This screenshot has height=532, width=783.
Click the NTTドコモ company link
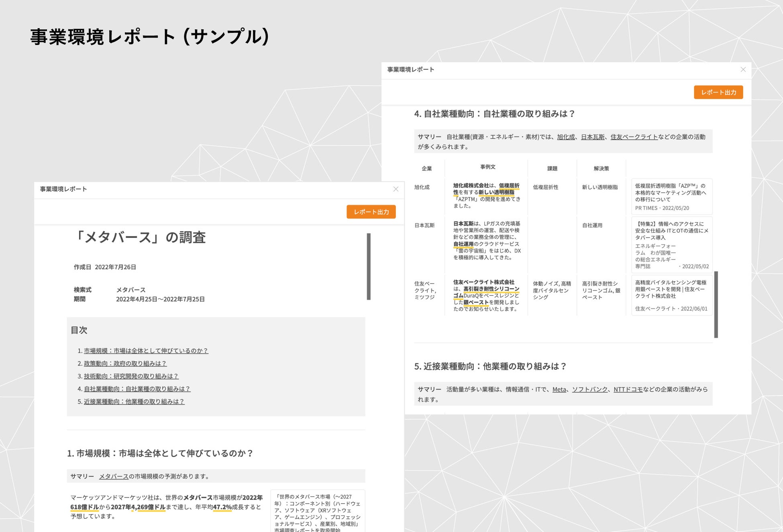pyautogui.click(x=628, y=389)
